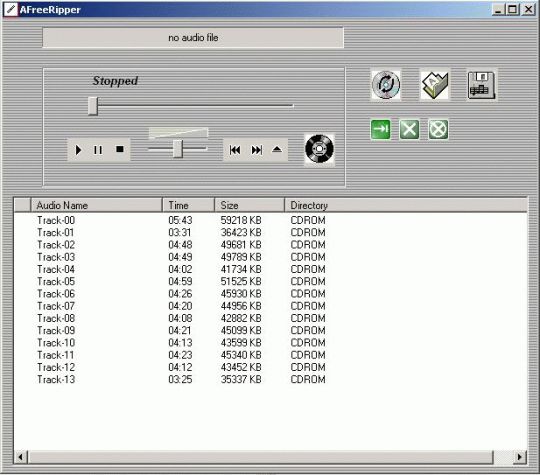
Task: Open the audio file folder icon
Action: coord(435,85)
